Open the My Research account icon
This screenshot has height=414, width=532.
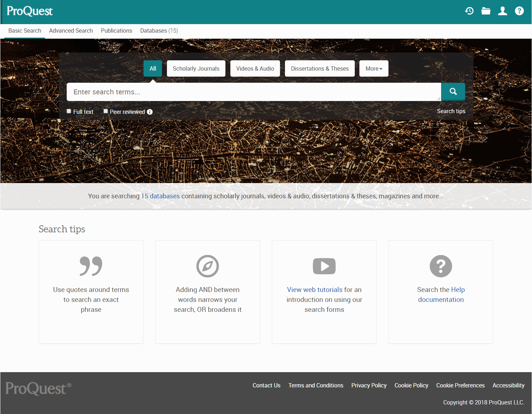coord(502,11)
